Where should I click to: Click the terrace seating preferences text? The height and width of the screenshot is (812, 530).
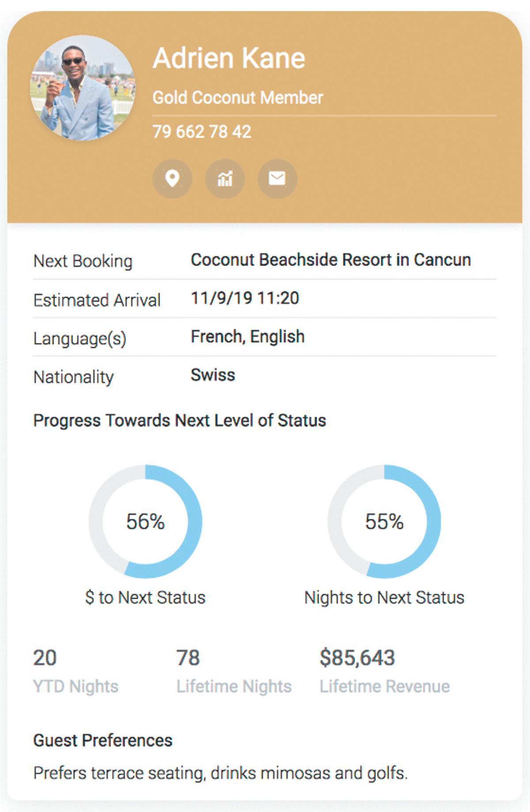(x=220, y=773)
